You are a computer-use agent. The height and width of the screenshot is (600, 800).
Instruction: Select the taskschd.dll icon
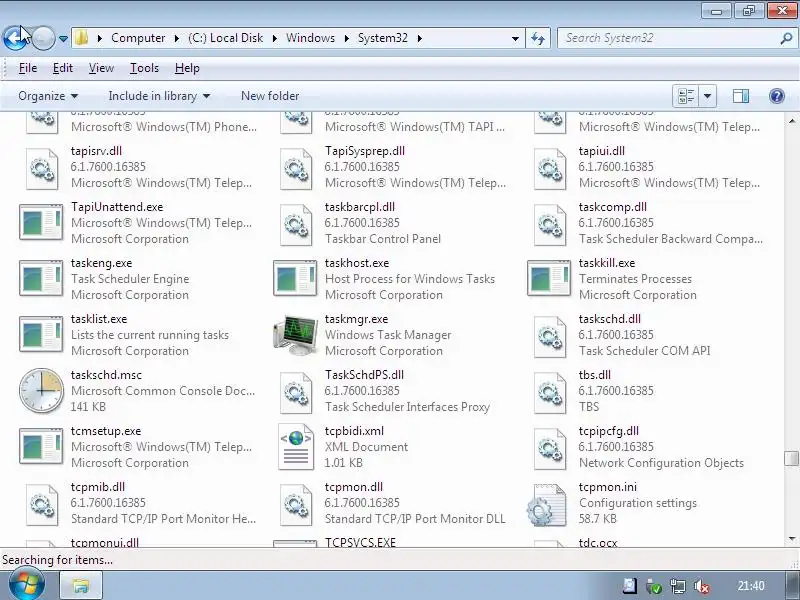point(550,337)
